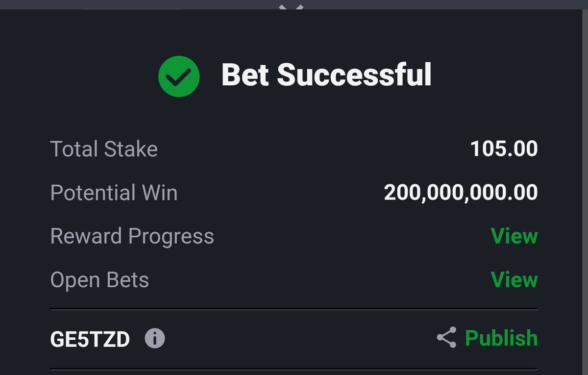Viewport: 588px width, 375px height.
Task: Select the 200,000,000.00 potential win amount
Action: point(461,193)
